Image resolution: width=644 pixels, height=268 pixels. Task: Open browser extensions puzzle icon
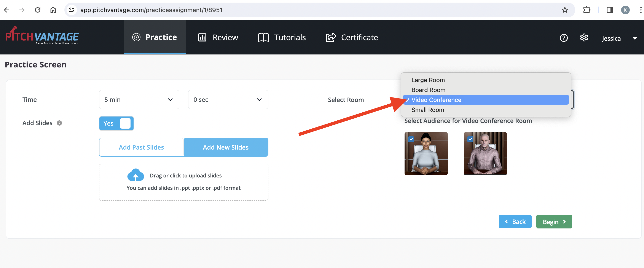coord(587,10)
